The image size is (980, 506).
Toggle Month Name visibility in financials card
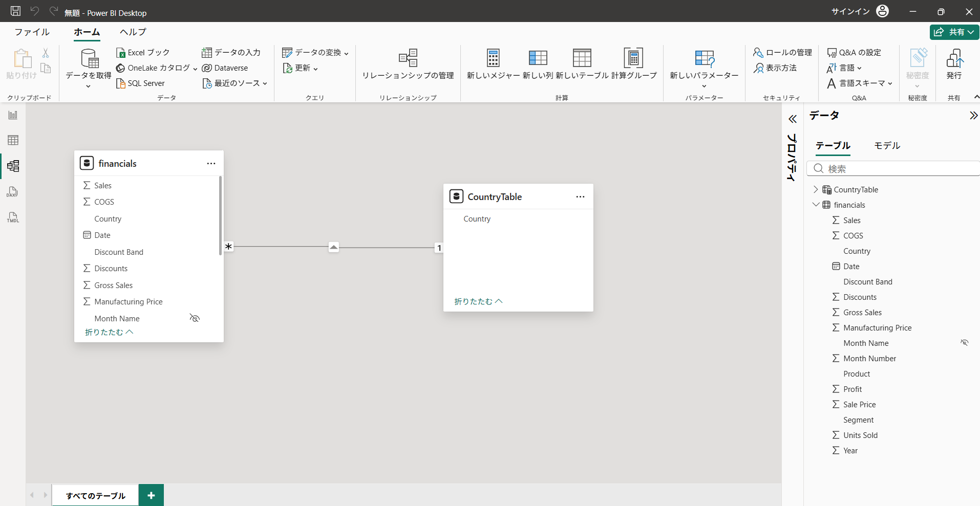tap(195, 318)
